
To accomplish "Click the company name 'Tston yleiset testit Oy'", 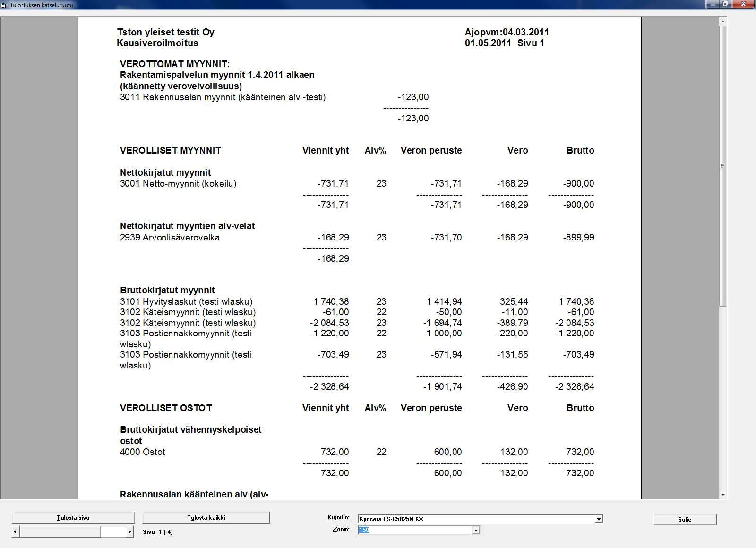I will [x=166, y=32].
